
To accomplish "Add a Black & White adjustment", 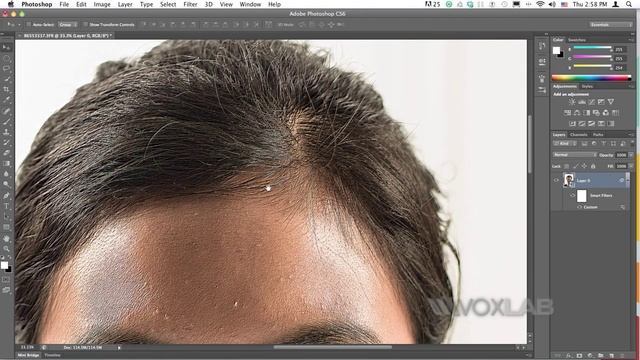I will pos(587,113).
